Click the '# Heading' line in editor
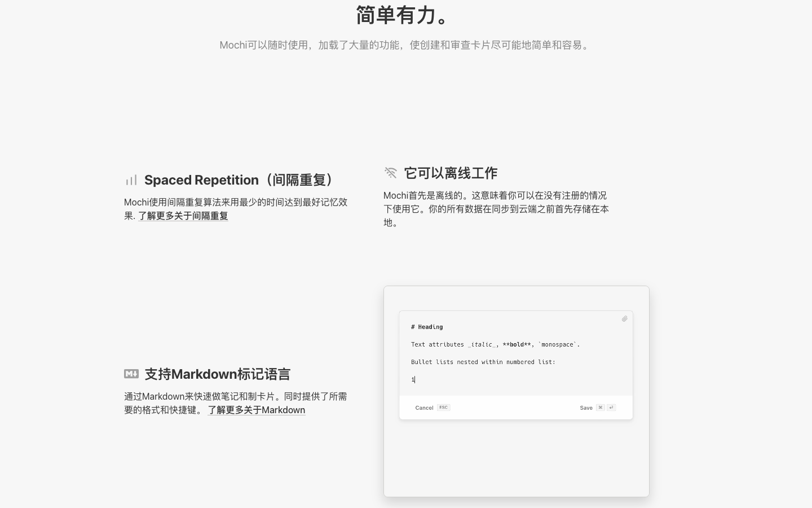The height and width of the screenshot is (508, 812). (x=427, y=327)
